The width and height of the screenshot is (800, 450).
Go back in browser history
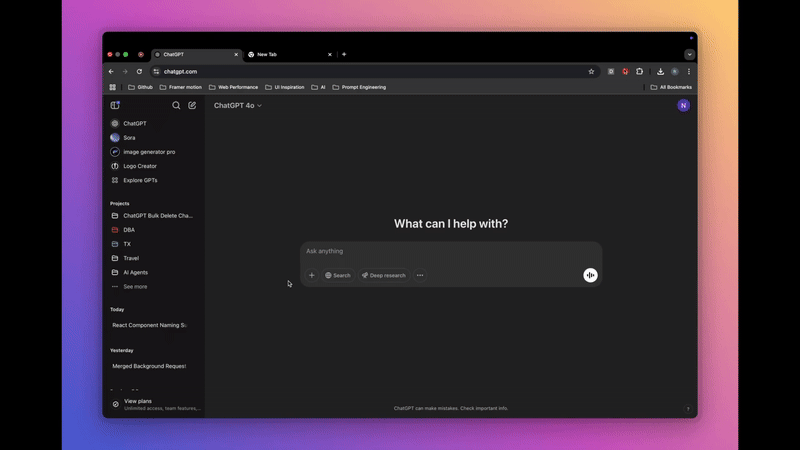(x=111, y=72)
